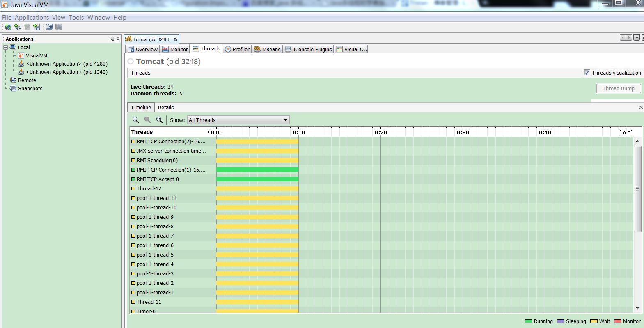The width and height of the screenshot is (644, 328).
Task: Open the Tools menu
Action: (76, 18)
